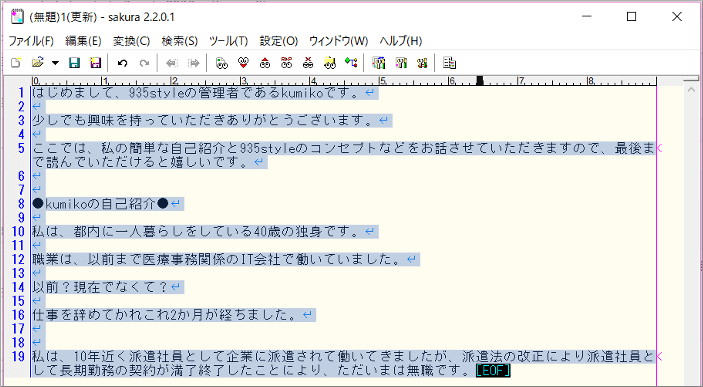This screenshot has height=387, width=703.
Task: Expand the recent files dropdown arrow
Action: 55,63
